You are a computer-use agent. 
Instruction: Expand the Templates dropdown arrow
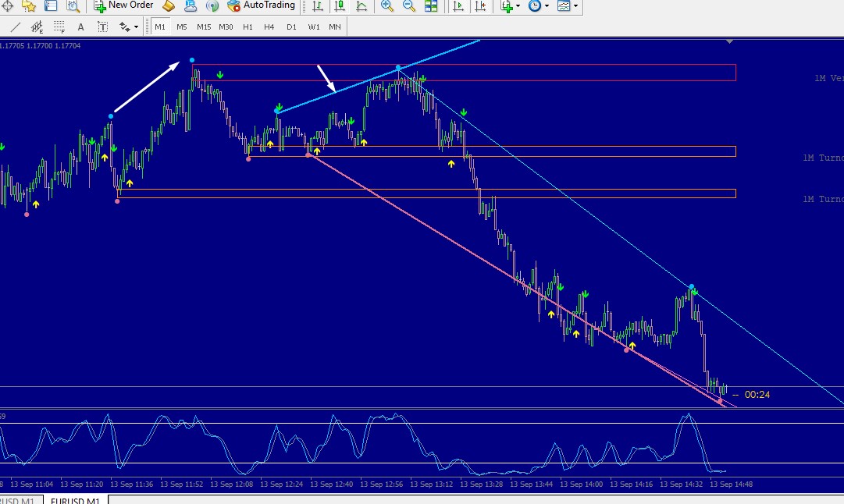coord(575,6)
